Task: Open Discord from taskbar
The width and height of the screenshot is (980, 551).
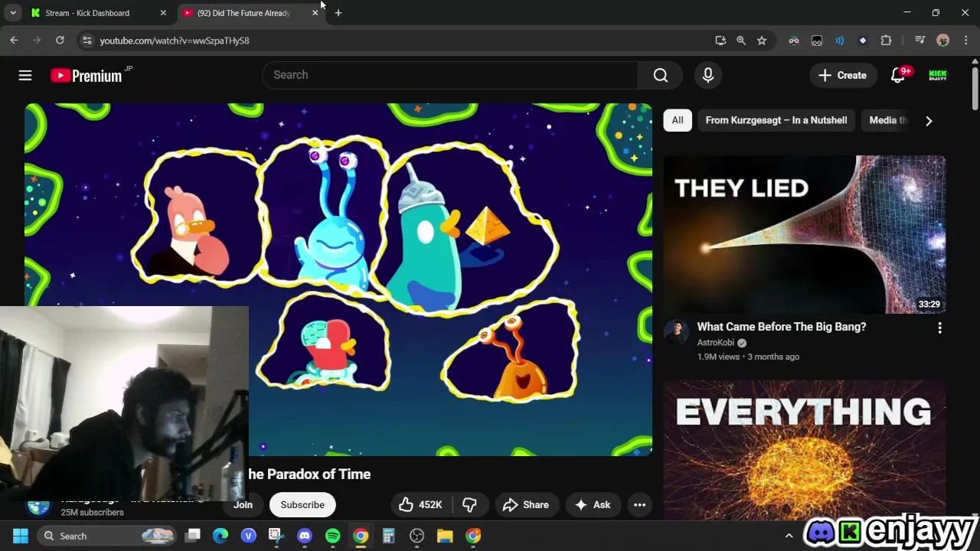Action: (305, 536)
